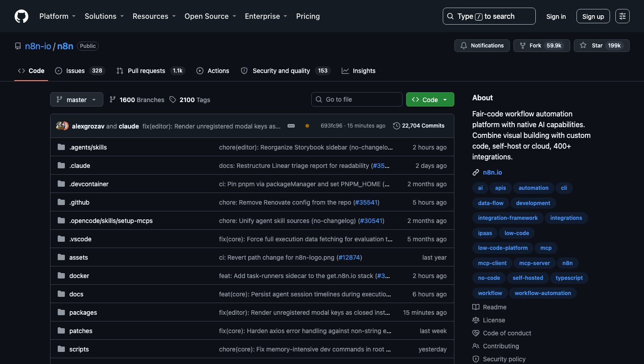Click the folder icon for patches
The width and height of the screenshot is (644, 364).
pos(61,331)
